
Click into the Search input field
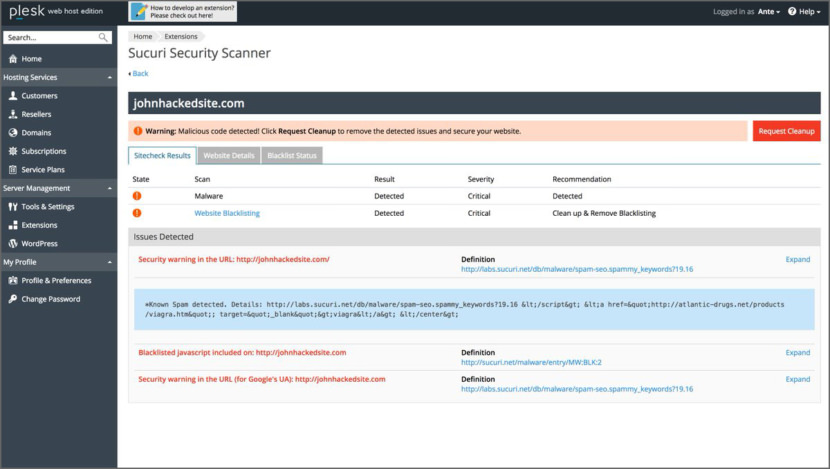click(51, 38)
